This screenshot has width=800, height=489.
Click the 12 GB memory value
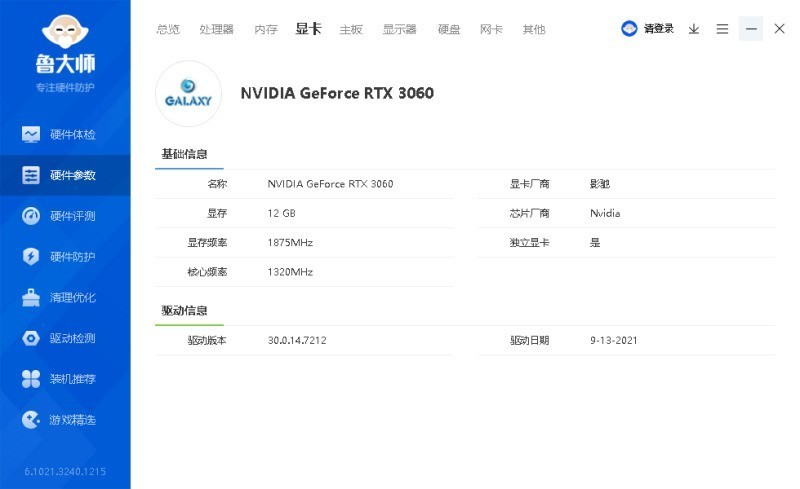pyautogui.click(x=281, y=213)
